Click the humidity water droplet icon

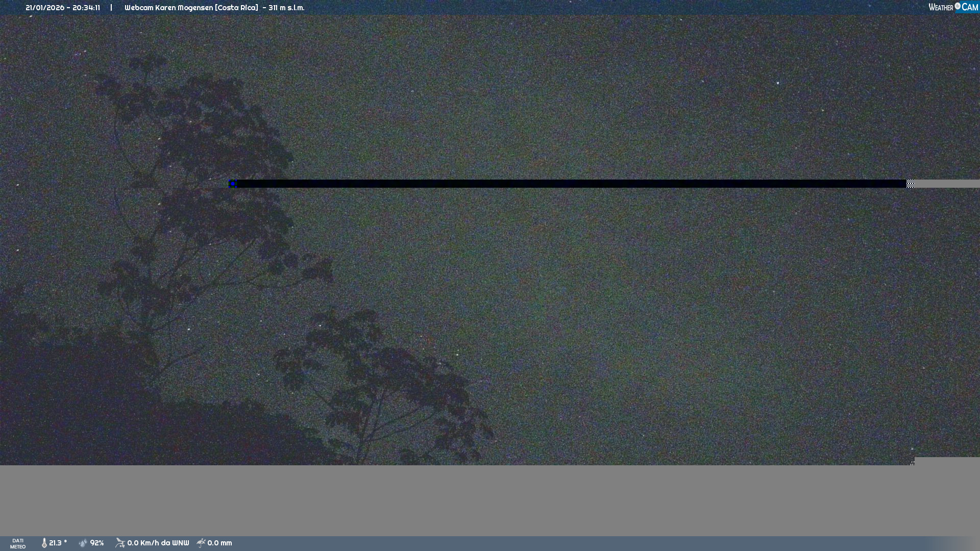point(83,543)
